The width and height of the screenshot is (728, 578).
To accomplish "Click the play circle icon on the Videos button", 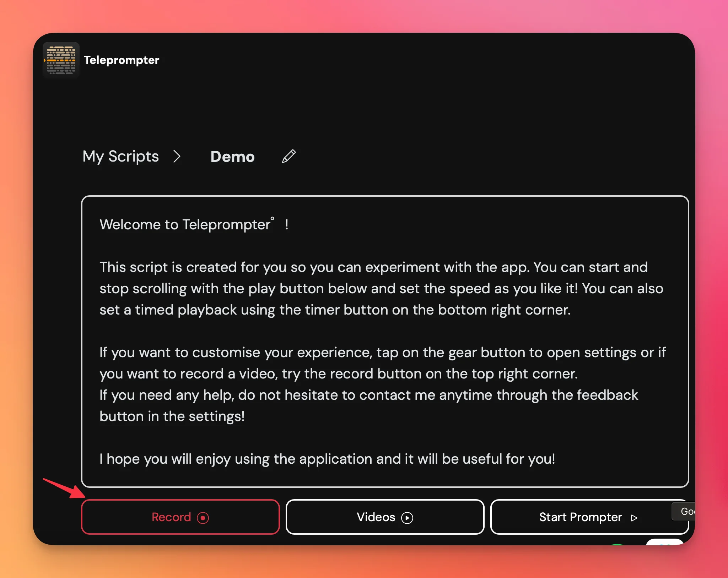I will [407, 518].
